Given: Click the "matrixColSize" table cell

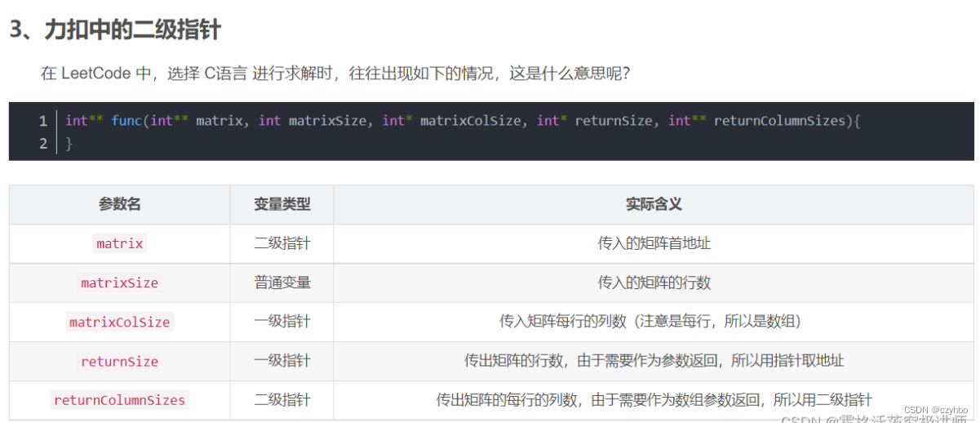Looking at the screenshot, I should click(x=120, y=322).
